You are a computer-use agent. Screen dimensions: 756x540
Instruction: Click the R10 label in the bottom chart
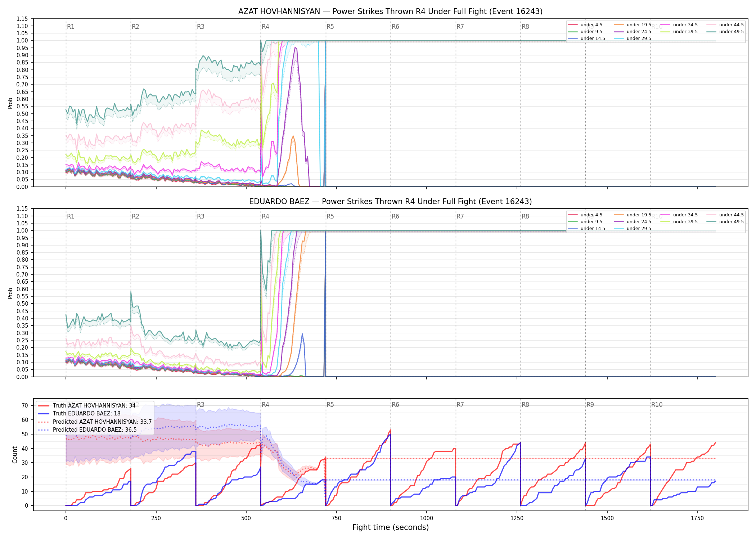tap(657, 405)
